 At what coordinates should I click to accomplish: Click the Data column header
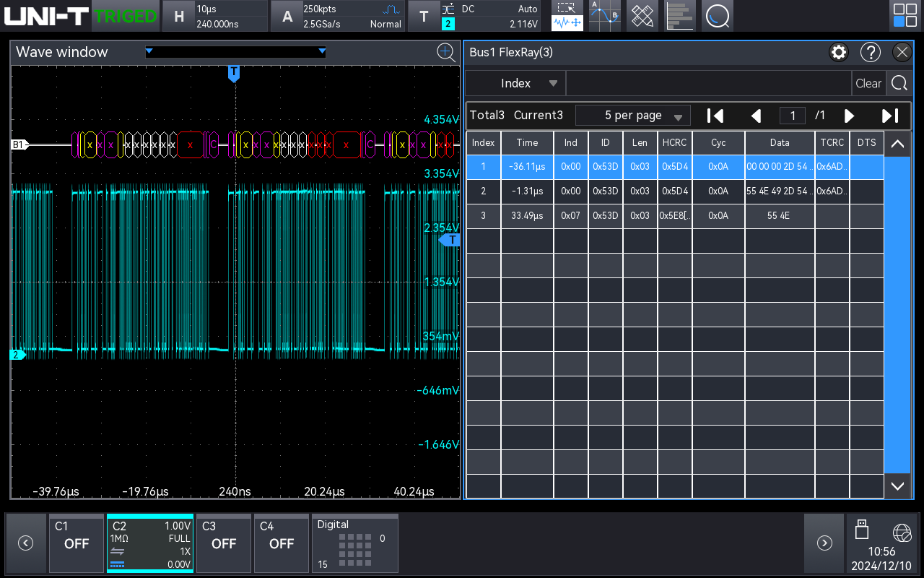(x=780, y=142)
